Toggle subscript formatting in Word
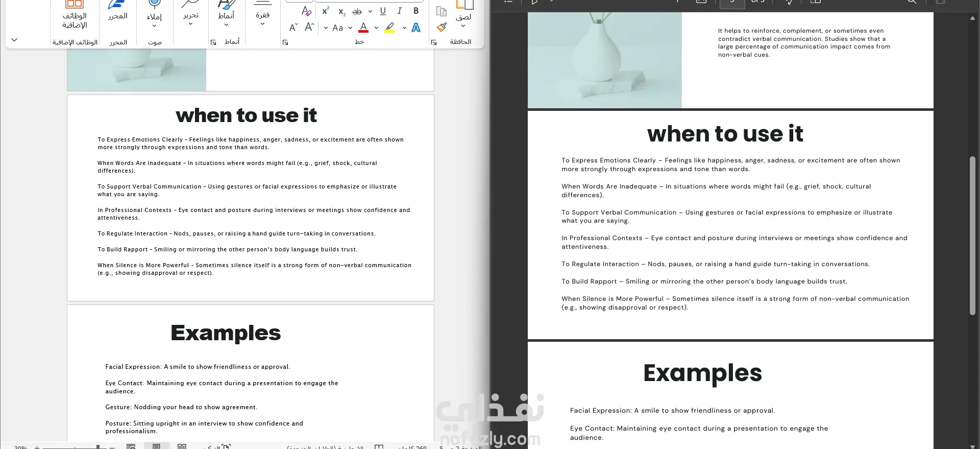Viewport: 980px width, 449px height. point(342,11)
